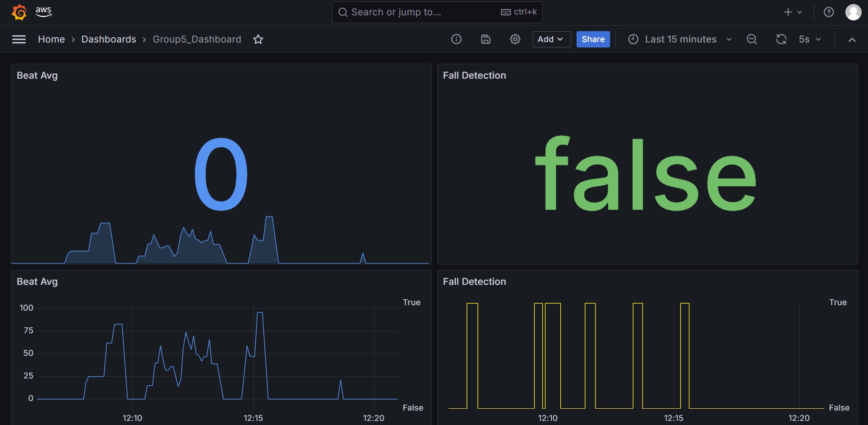Refresh the dashboard manually
868x425 pixels.
[781, 39]
